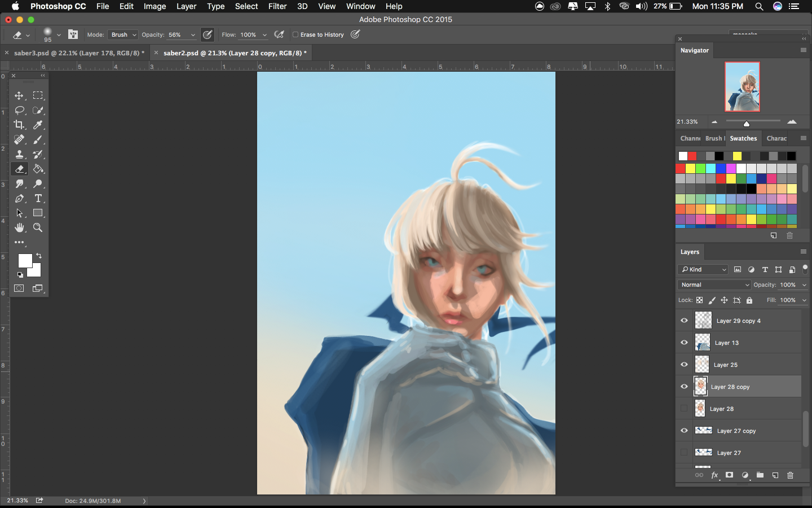Select the Brush tool in the toolbox
Viewport: 812px width, 508px height.
point(38,139)
